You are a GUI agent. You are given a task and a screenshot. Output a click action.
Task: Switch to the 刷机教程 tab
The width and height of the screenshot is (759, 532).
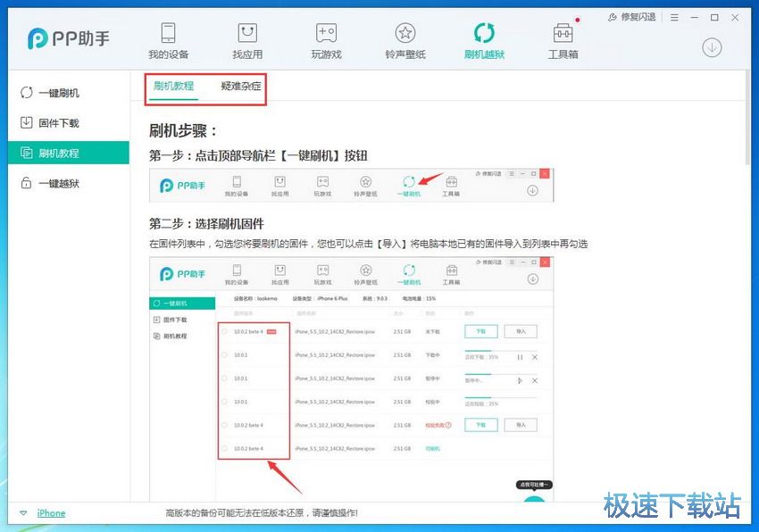click(x=174, y=87)
